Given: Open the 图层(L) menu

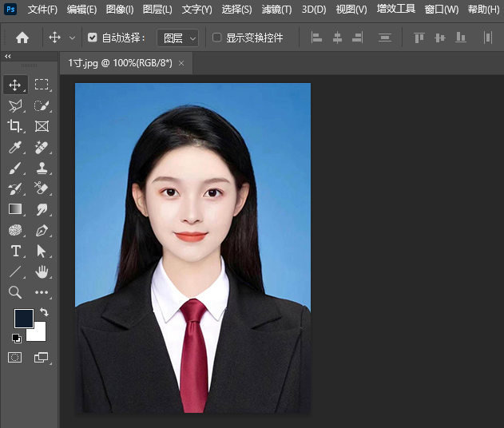Looking at the screenshot, I should [x=157, y=10].
